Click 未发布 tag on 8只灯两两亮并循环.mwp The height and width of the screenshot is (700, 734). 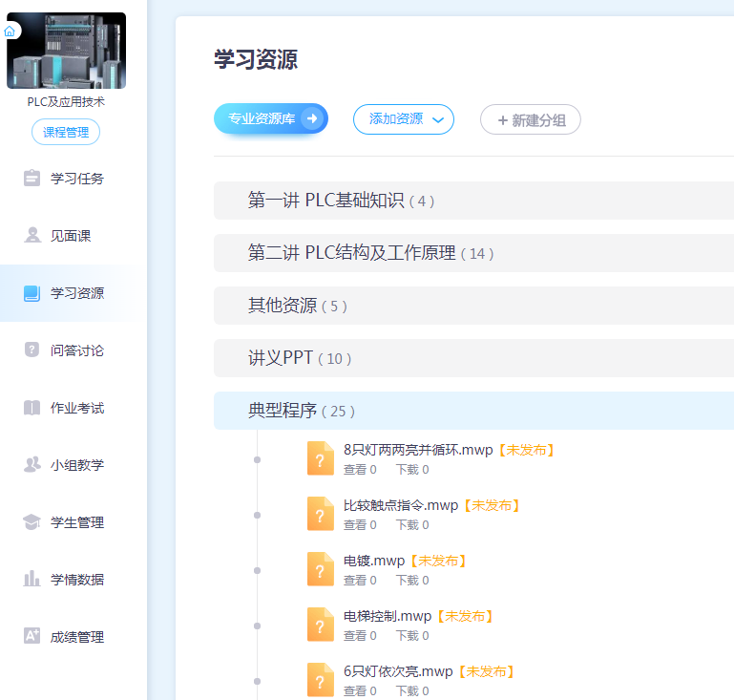tap(526, 450)
